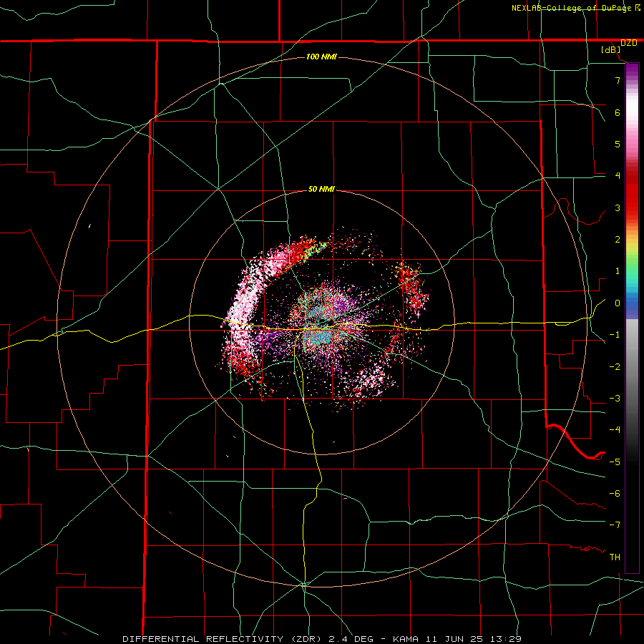Click the 2 dB label on the color scale
644x644 pixels.
[x=618, y=240]
